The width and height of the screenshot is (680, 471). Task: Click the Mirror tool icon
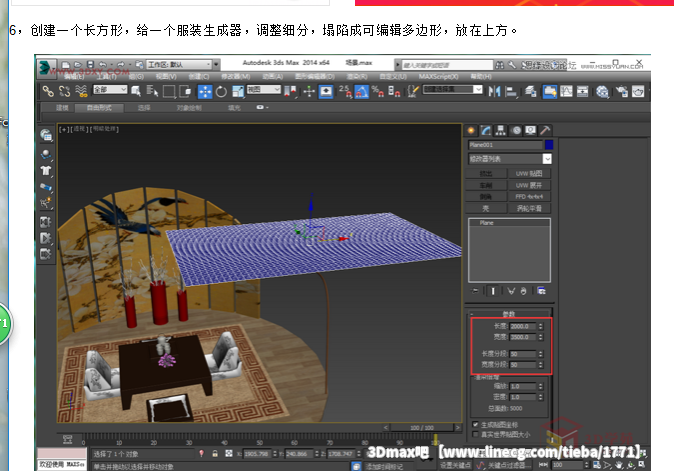coord(494,91)
